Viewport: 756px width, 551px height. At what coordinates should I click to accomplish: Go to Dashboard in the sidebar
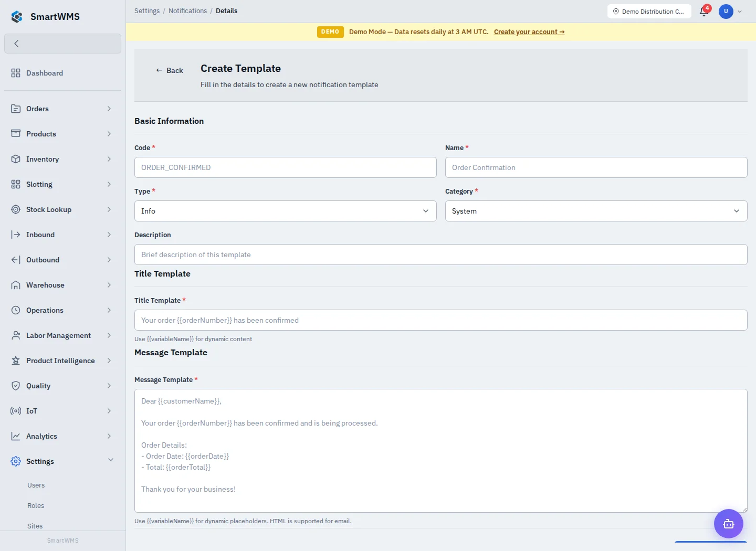pos(62,73)
